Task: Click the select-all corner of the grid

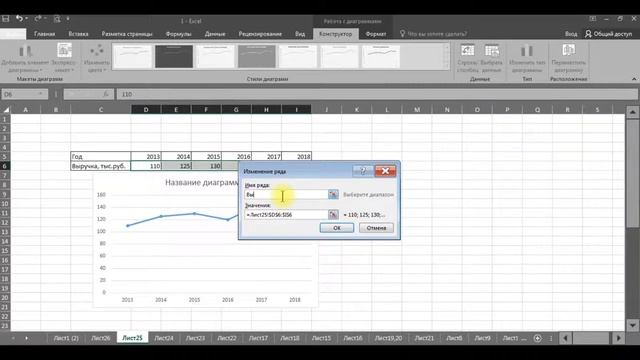Action: coord(6,109)
